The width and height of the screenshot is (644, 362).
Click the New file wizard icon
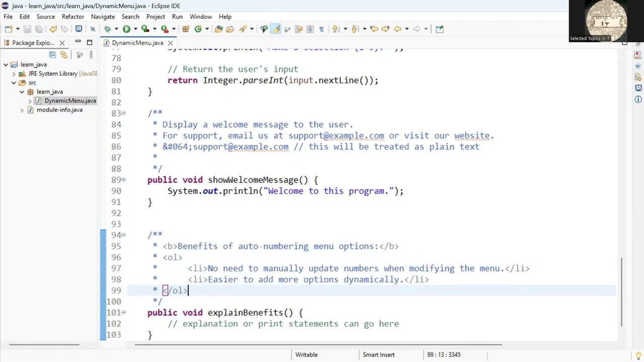point(9,29)
